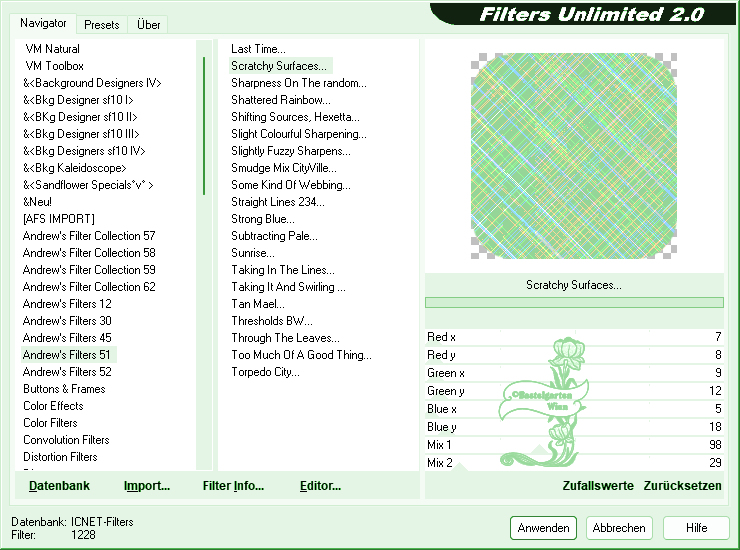The width and height of the screenshot is (740, 550).
Task: Select &<Bkg Designer sf10 I> category
Action: (78, 100)
